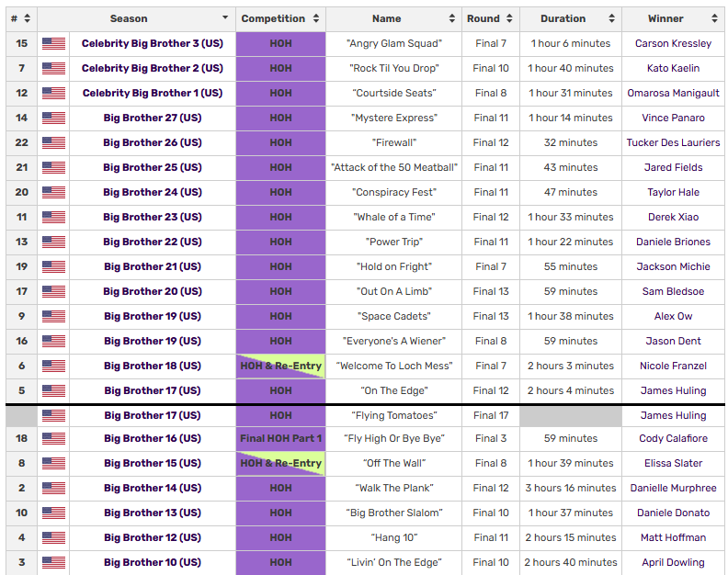
Task: Click US flag beside Big Brother 16
Action: [x=53, y=438]
